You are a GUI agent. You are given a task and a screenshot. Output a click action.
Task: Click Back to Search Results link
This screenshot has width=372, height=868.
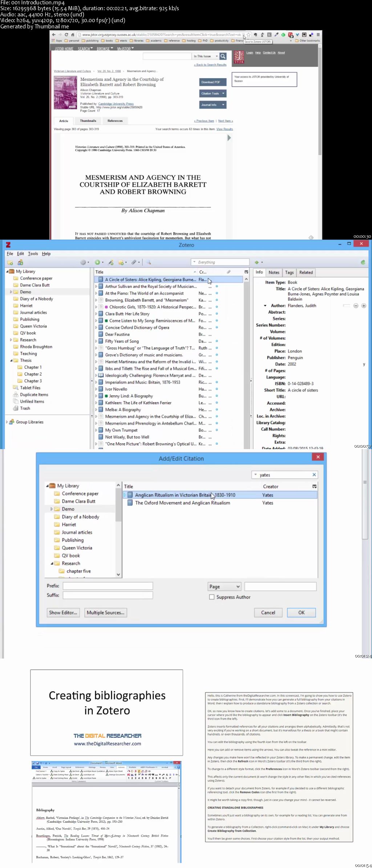[210, 65]
